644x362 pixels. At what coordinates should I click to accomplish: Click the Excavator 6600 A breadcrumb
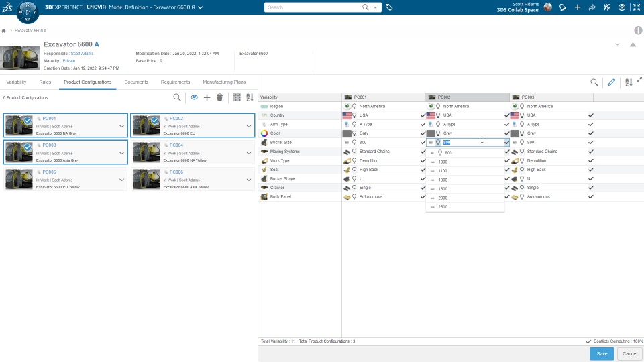[30, 31]
